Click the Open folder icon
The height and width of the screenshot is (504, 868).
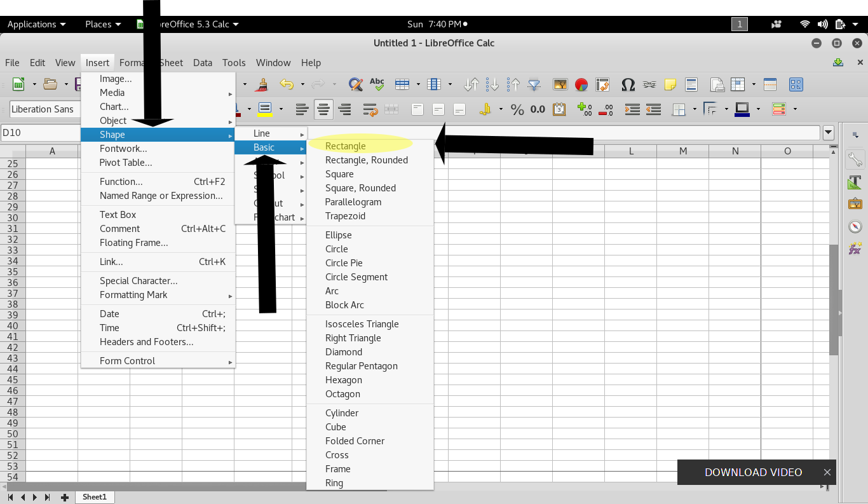50,84
